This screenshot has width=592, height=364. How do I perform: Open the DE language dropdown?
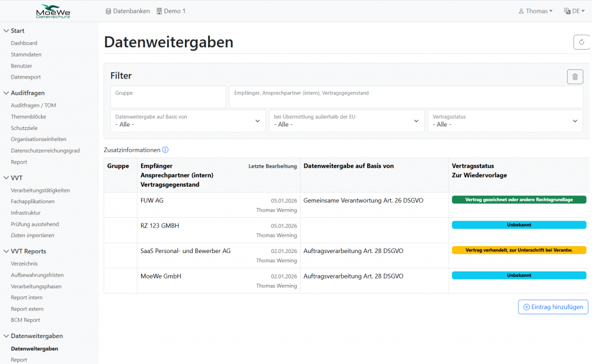coord(574,11)
